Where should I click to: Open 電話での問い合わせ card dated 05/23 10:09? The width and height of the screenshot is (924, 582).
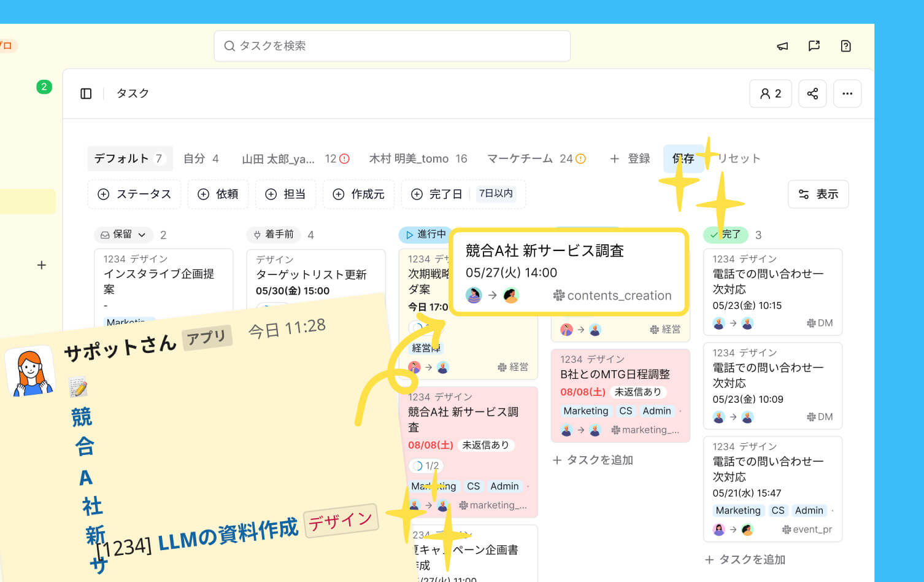click(x=772, y=386)
